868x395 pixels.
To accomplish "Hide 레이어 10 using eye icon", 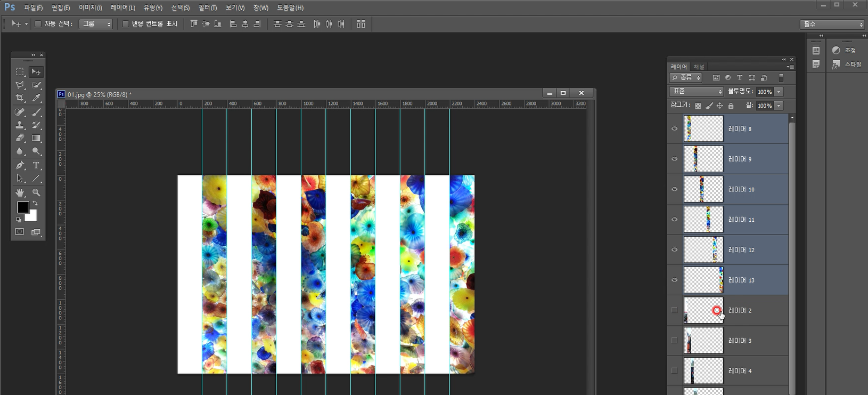I will click(675, 189).
